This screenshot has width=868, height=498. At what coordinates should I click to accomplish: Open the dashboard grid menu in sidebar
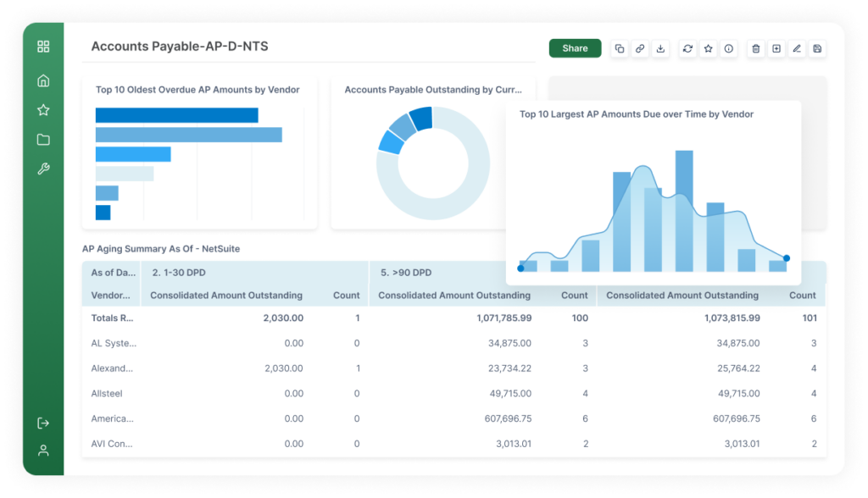[x=43, y=47]
